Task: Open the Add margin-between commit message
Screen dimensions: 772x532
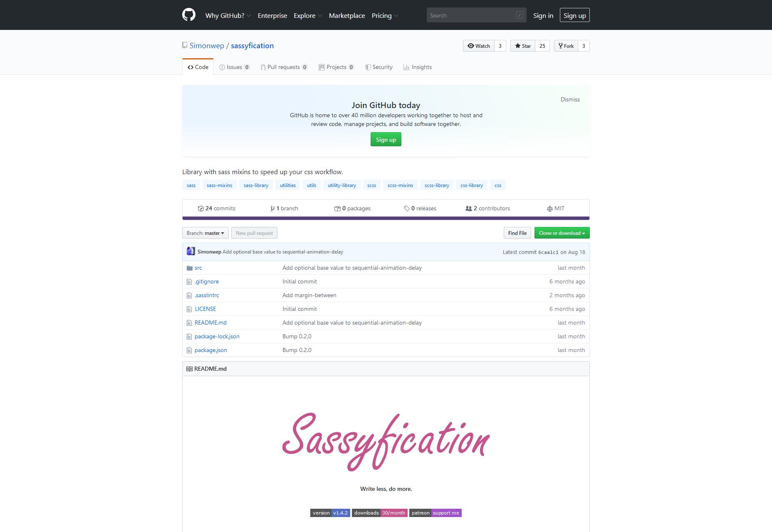Action: [x=309, y=295]
